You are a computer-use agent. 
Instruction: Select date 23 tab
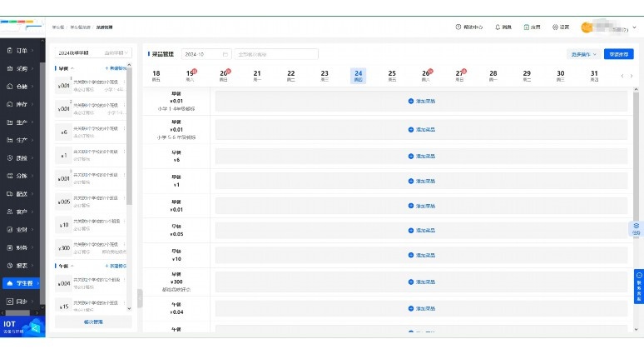pos(324,76)
